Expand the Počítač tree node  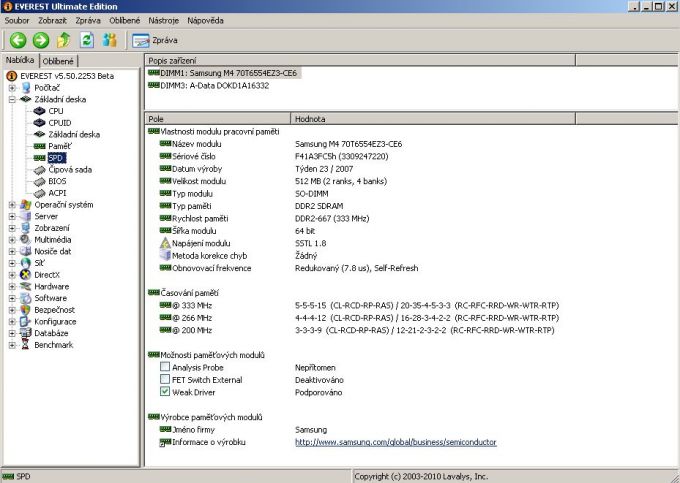pyautogui.click(x=12, y=88)
